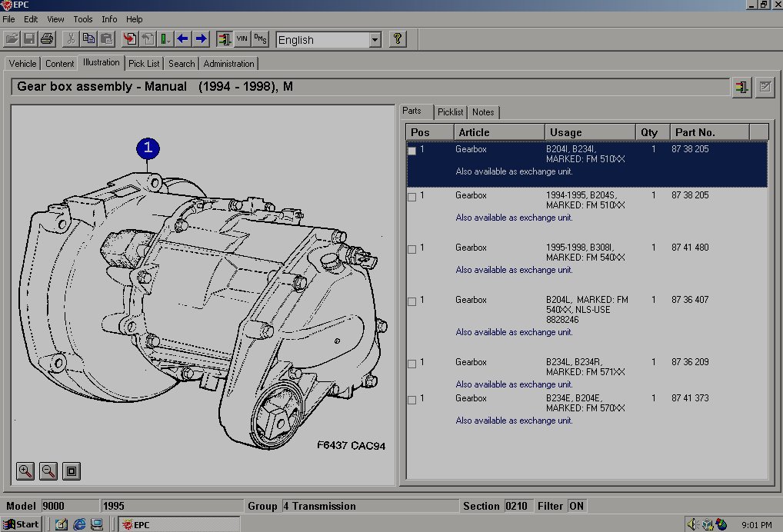Check the box for part 87 41 480
Viewport: 783px width, 532px height.
coord(412,249)
